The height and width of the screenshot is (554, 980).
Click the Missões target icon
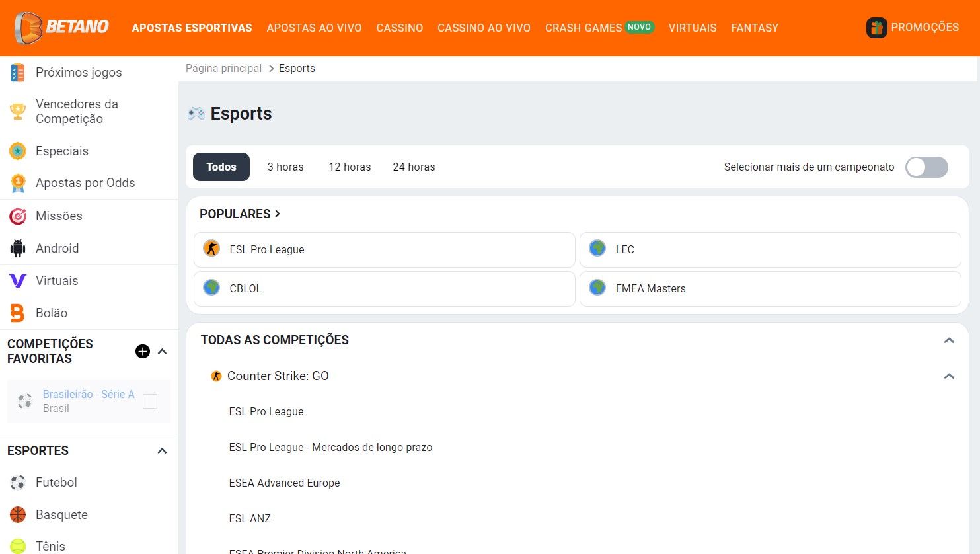pyautogui.click(x=18, y=216)
